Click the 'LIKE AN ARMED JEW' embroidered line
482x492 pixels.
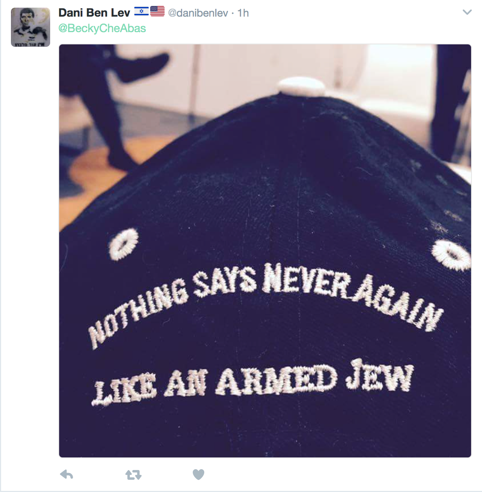(253, 382)
